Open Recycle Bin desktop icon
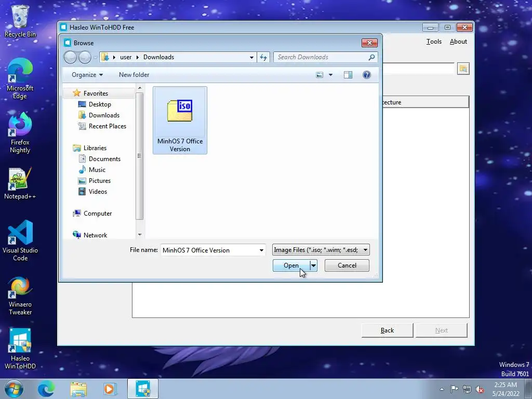 [x=20, y=21]
